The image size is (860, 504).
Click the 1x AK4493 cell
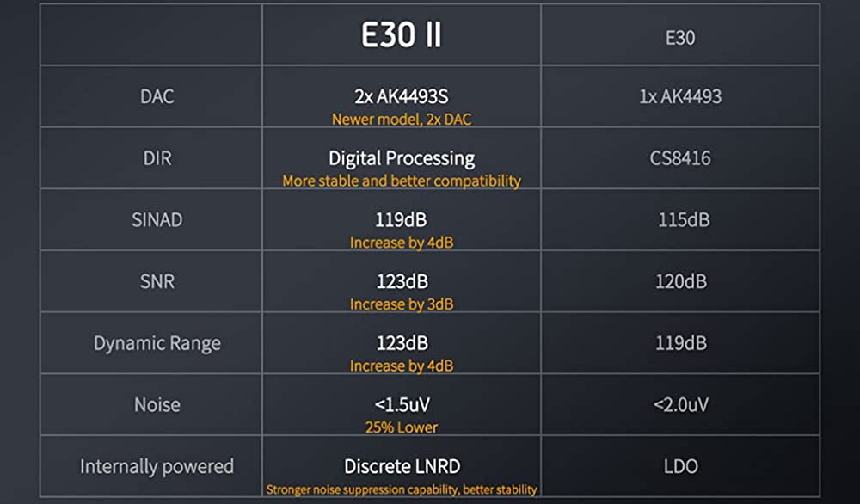(x=680, y=96)
